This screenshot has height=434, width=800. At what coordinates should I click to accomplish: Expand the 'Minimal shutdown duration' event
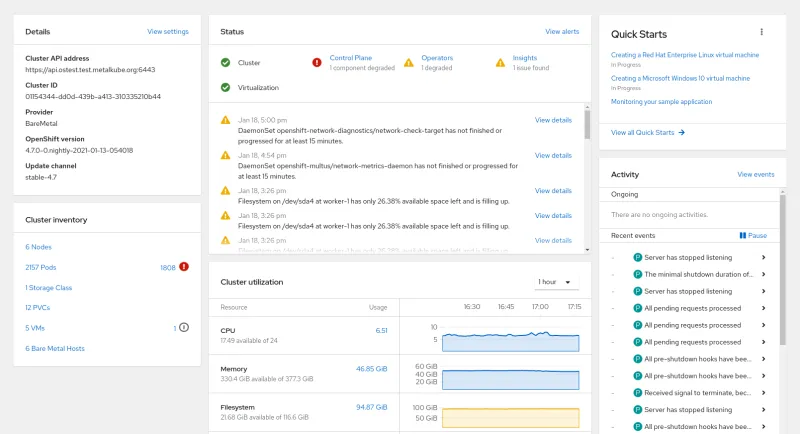point(763,274)
